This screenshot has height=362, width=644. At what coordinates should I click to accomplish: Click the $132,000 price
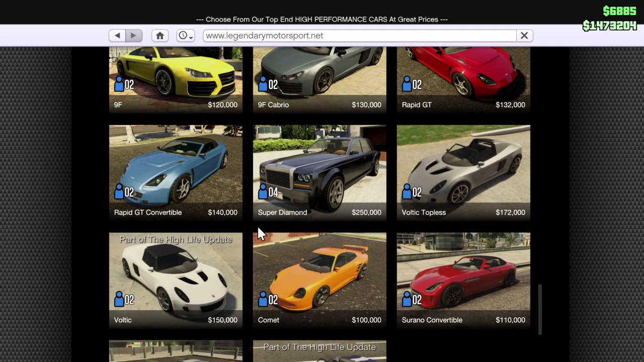click(x=510, y=105)
